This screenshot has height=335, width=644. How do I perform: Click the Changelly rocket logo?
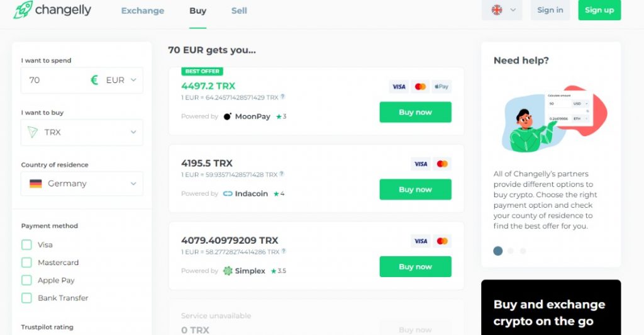coord(23,9)
